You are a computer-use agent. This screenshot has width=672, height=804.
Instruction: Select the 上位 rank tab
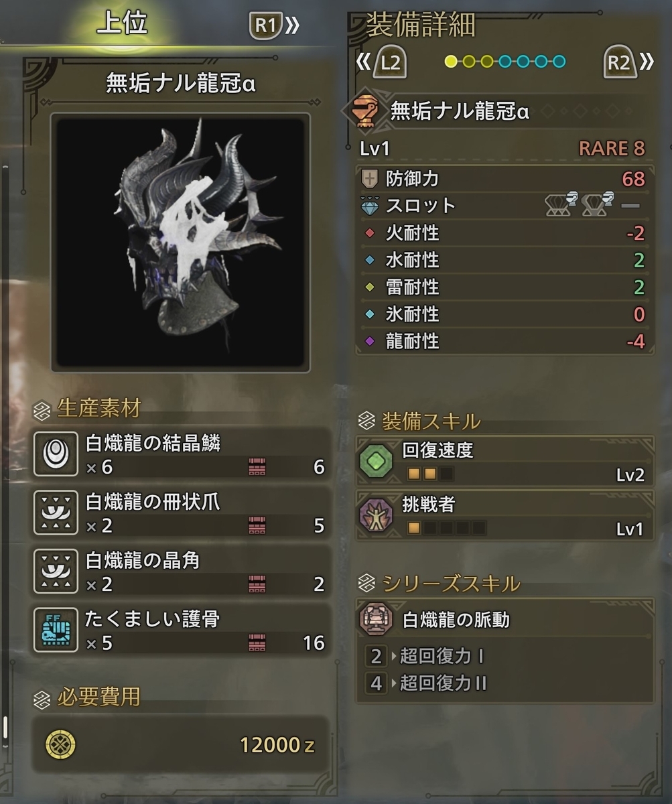[x=121, y=23]
